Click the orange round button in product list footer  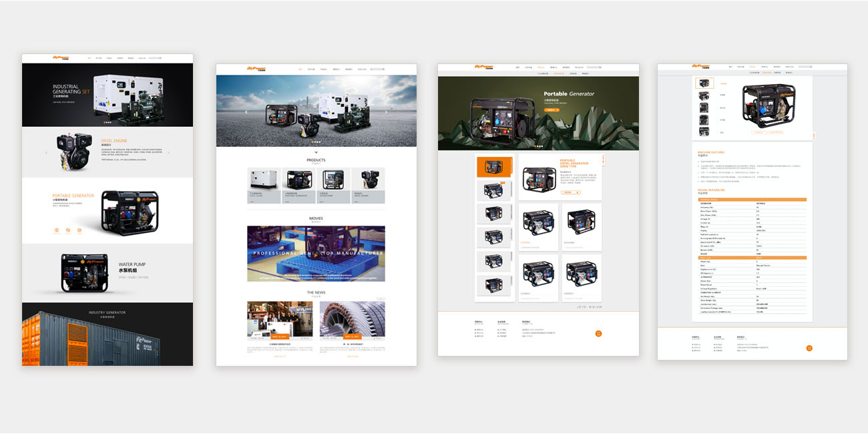tap(598, 333)
